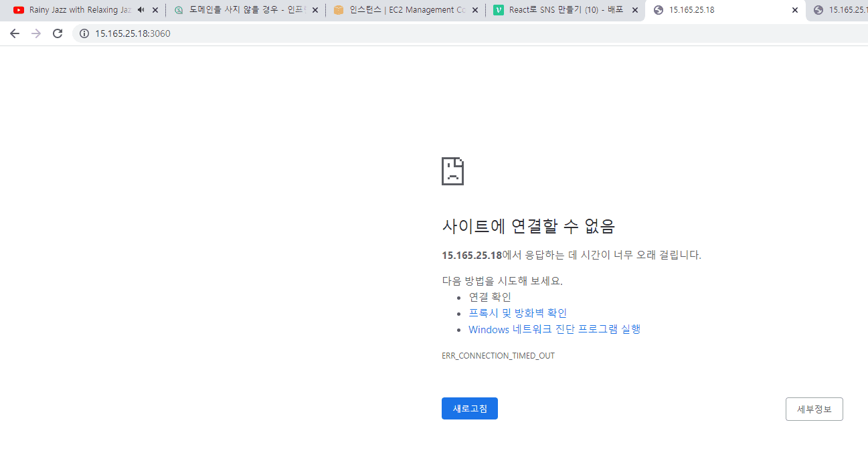This screenshot has width=868, height=475.
Task: Focus the address bar showing 15.165.25.18:3060
Action: pos(468,33)
